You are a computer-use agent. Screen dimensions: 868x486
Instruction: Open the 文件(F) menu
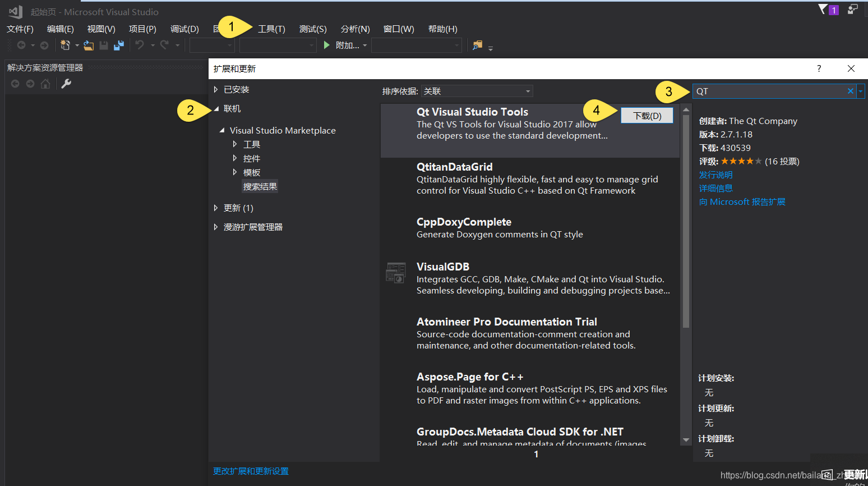coord(20,29)
